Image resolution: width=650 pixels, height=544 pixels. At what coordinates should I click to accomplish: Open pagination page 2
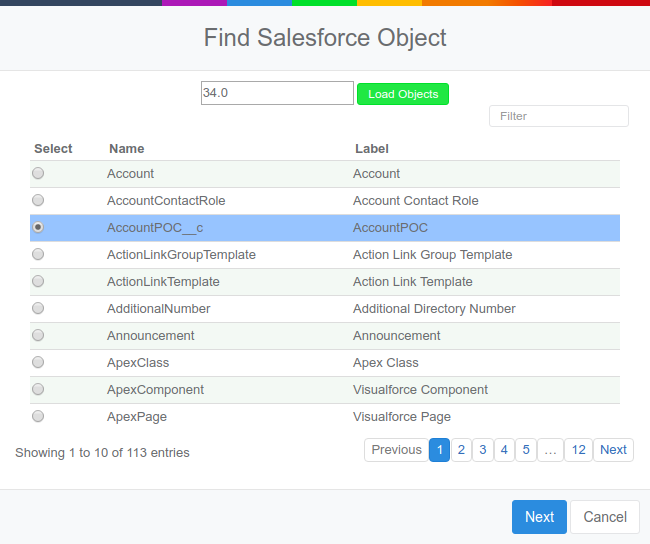[461, 450]
